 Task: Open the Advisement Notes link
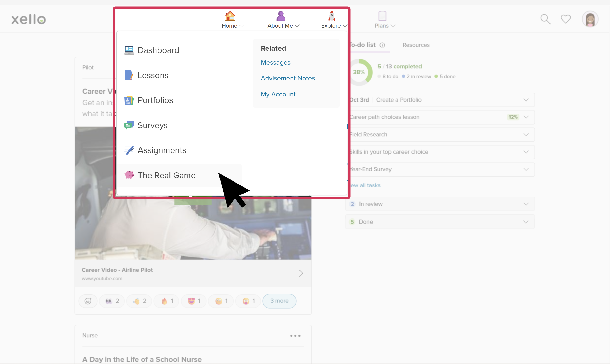coord(288,78)
